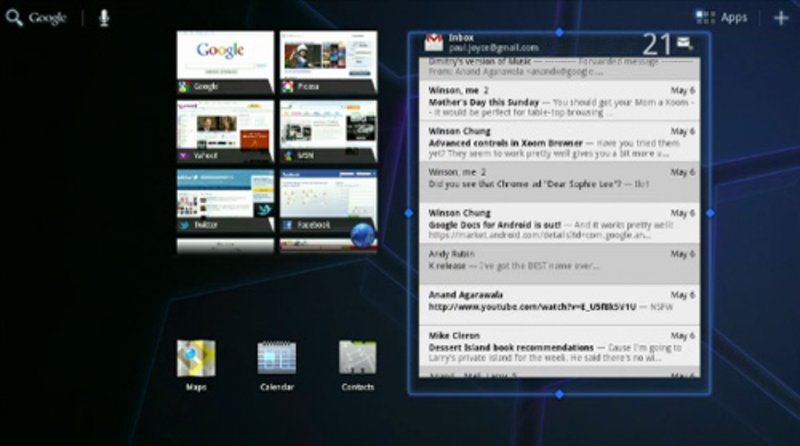Tap the Facebook favicon on bookmark label

(288, 225)
